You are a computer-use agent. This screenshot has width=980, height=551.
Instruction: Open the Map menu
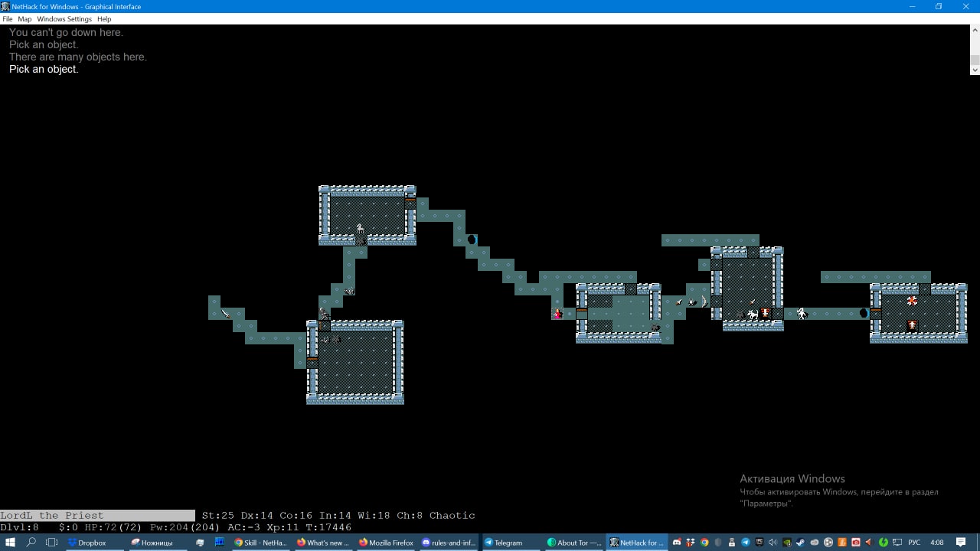coord(24,19)
